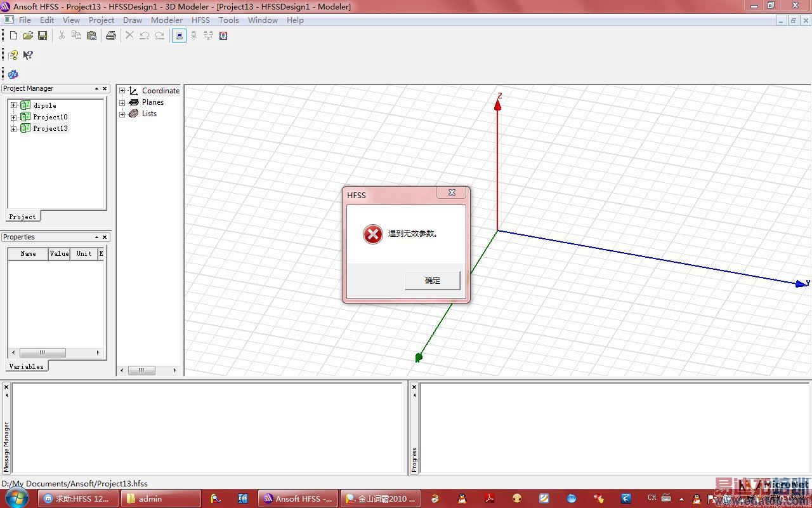
Task: Click the Properties panel horizontal scrollbar thumb
Action: coord(43,352)
